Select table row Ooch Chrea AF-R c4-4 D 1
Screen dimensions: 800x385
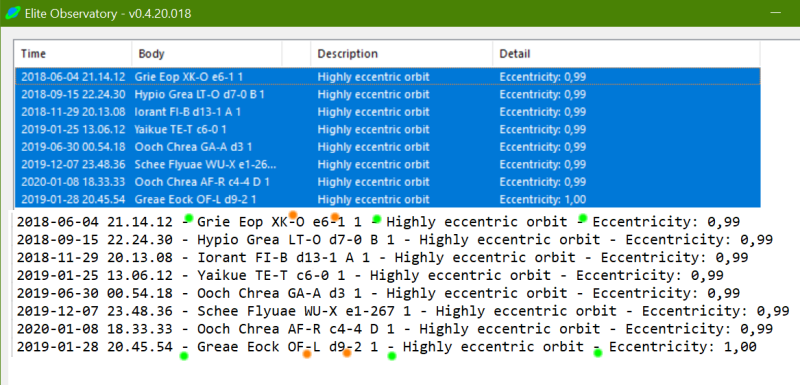tap(388, 182)
